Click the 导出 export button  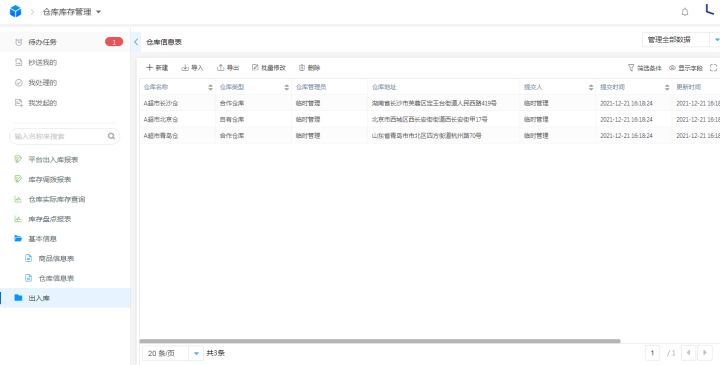pyautogui.click(x=228, y=68)
